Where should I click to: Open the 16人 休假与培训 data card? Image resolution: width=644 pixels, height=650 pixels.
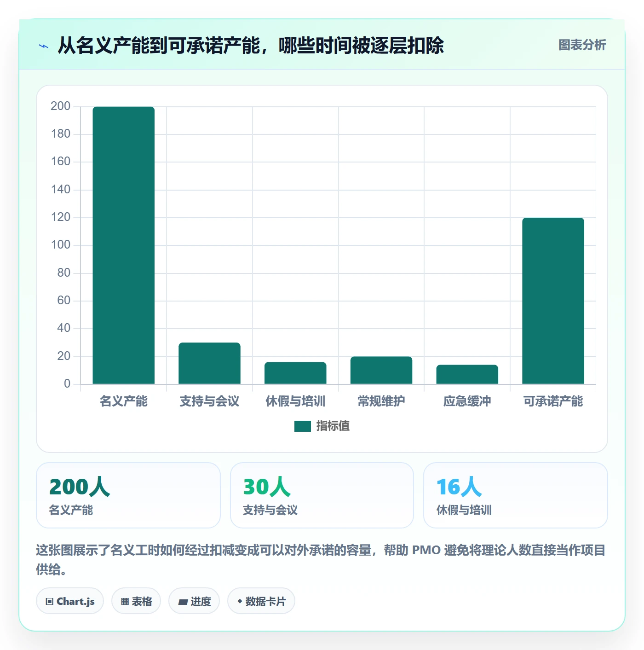pos(516,495)
